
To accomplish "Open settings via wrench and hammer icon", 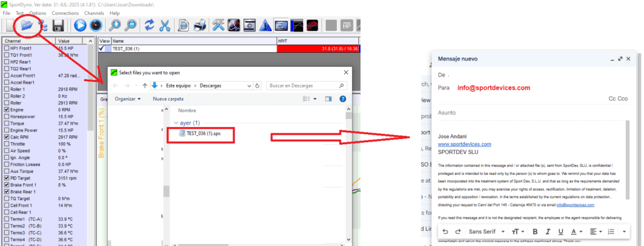I will click(x=218, y=25).
